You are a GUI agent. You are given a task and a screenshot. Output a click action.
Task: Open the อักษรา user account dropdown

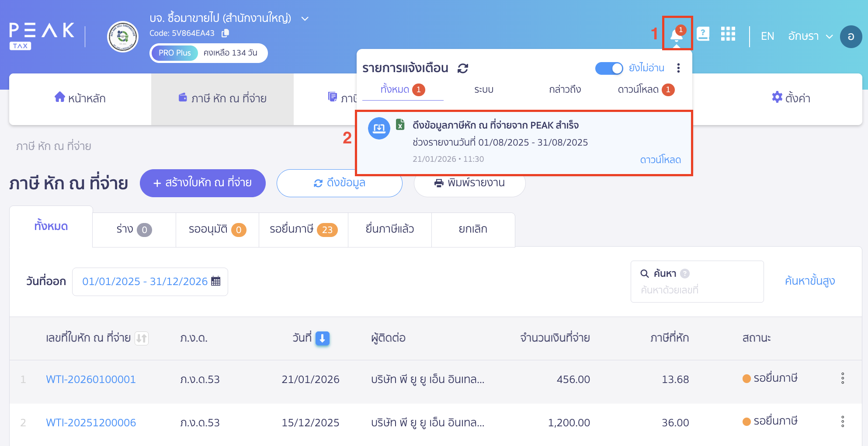(810, 36)
